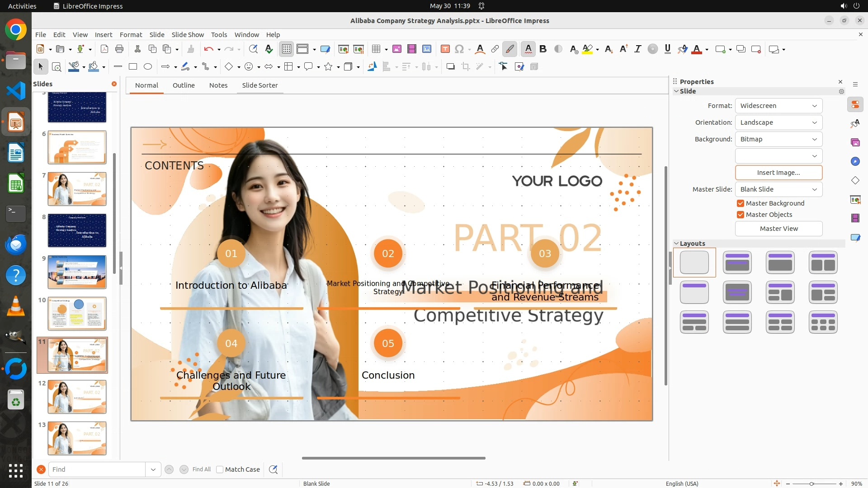Click the Print icon in toolbar
Image resolution: width=868 pixels, height=488 pixels.
coord(119,49)
